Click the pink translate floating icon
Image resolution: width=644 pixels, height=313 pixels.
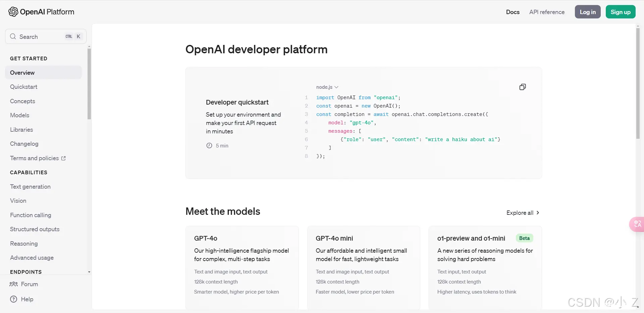[637, 224]
